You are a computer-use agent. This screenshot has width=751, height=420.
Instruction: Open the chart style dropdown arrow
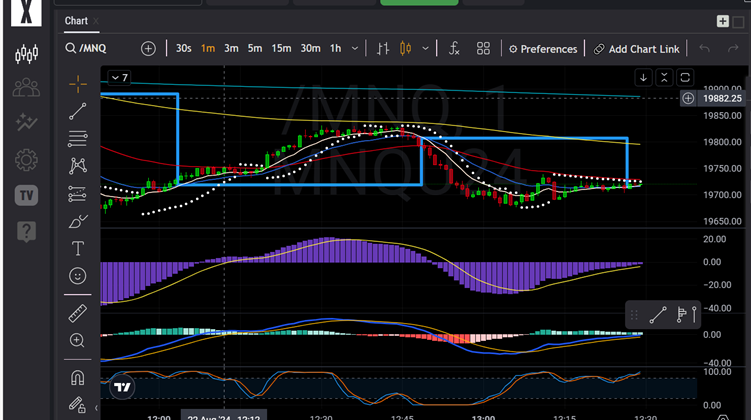click(x=425, y=48)
